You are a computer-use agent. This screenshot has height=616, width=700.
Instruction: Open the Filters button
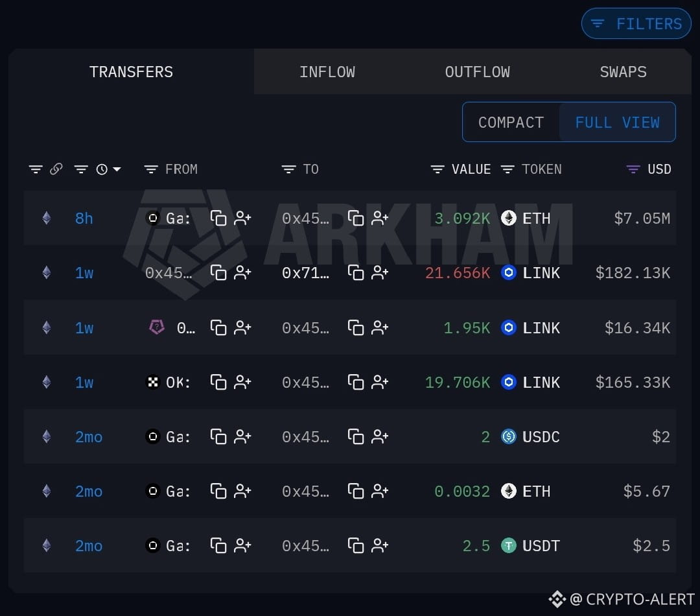(x=636, y=23)
